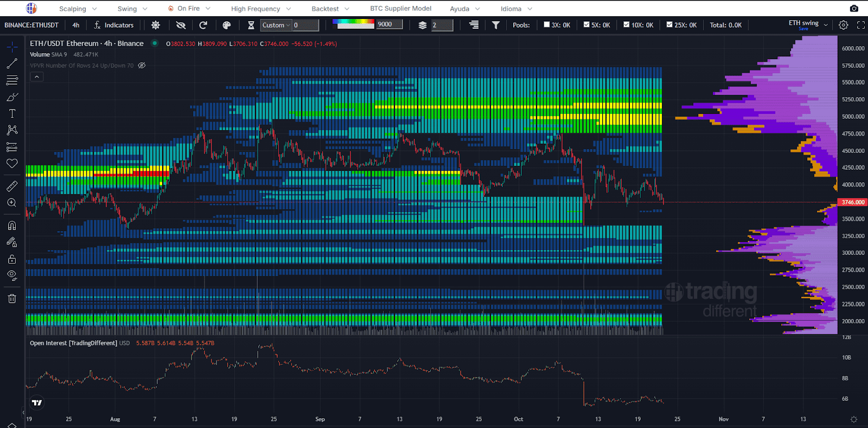Viewport: 868px width, 428px height.
Task: Open the heart favorites icon tool
Action: pyautogui.click(x=12, y=163)
